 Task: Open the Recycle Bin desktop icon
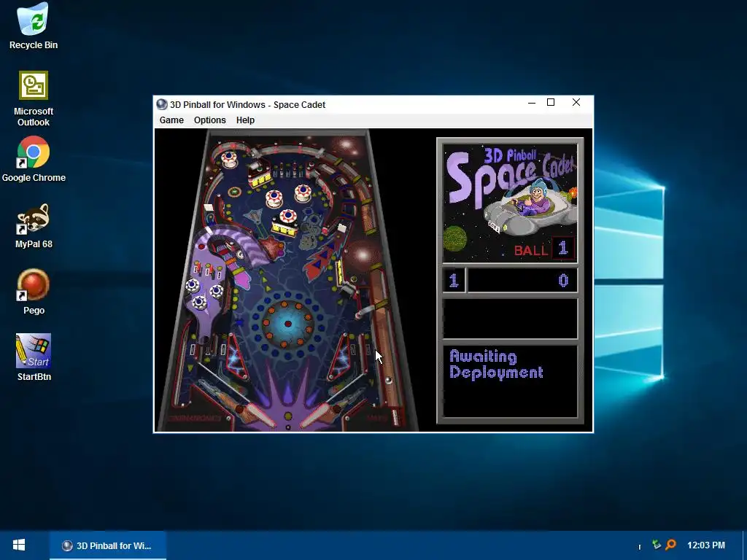34,26
